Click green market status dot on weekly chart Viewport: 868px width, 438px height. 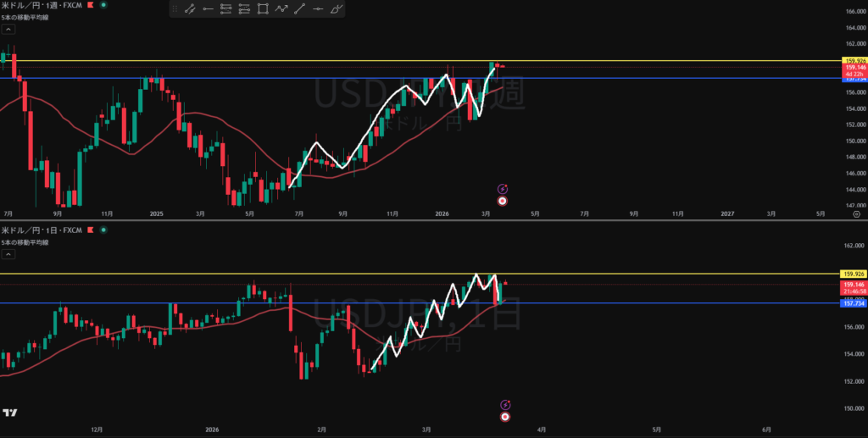pyautogui.click(x=103, y=5)
